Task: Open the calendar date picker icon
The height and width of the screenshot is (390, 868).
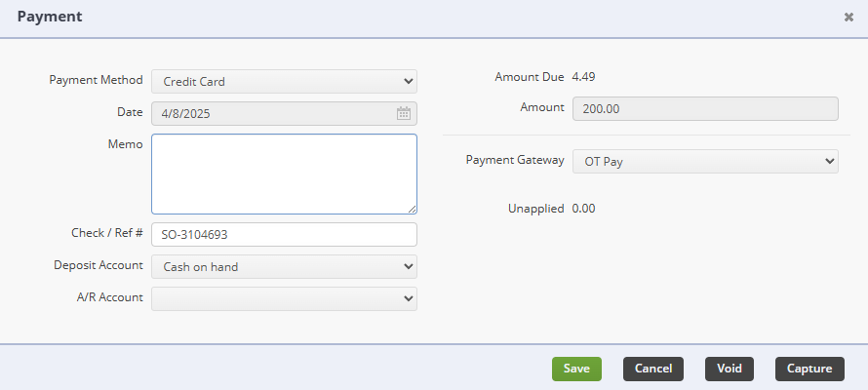Action: point(404,113)
